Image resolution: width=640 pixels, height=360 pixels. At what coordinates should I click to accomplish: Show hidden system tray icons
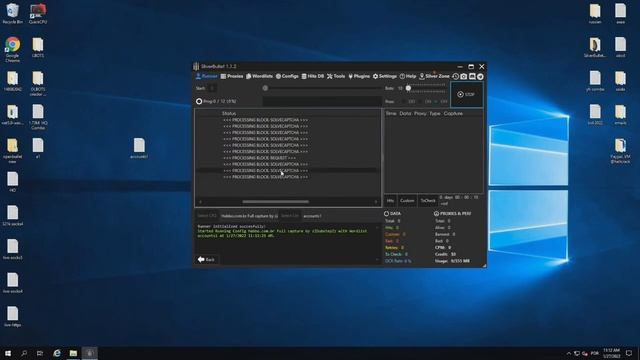569,353
